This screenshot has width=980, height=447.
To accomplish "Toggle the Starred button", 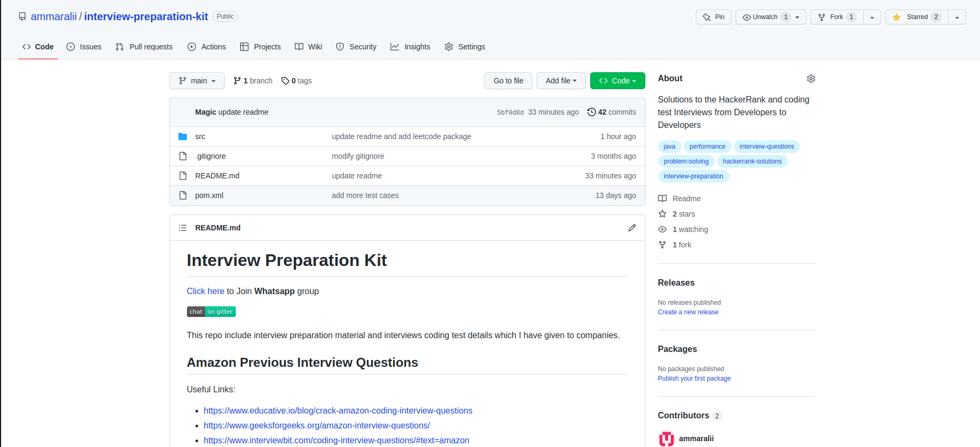I will point(917,17).
